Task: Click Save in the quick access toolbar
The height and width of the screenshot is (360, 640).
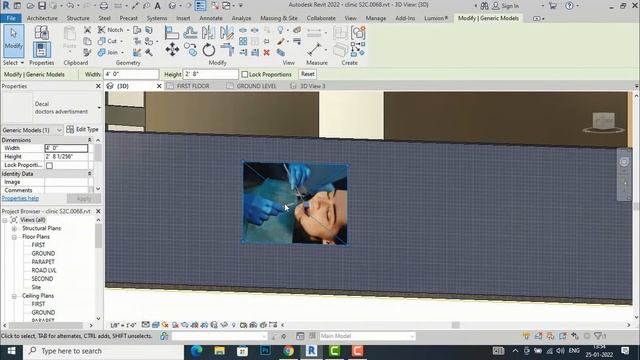Action: coord(42,6)
